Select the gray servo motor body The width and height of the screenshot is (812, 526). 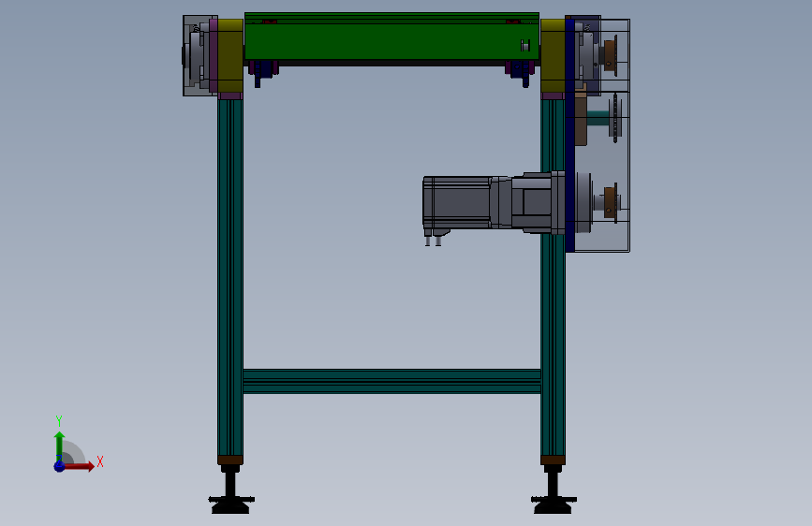pos(457,202)
